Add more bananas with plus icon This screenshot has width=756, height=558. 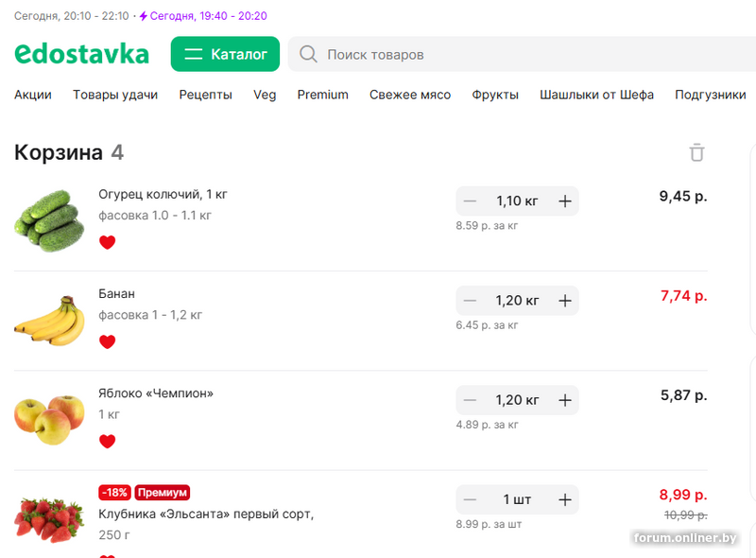click(x=565, y=301)
